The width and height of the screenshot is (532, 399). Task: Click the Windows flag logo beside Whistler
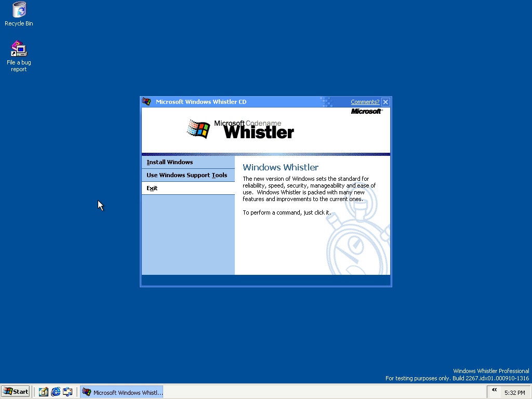click(x=198, y=129)
